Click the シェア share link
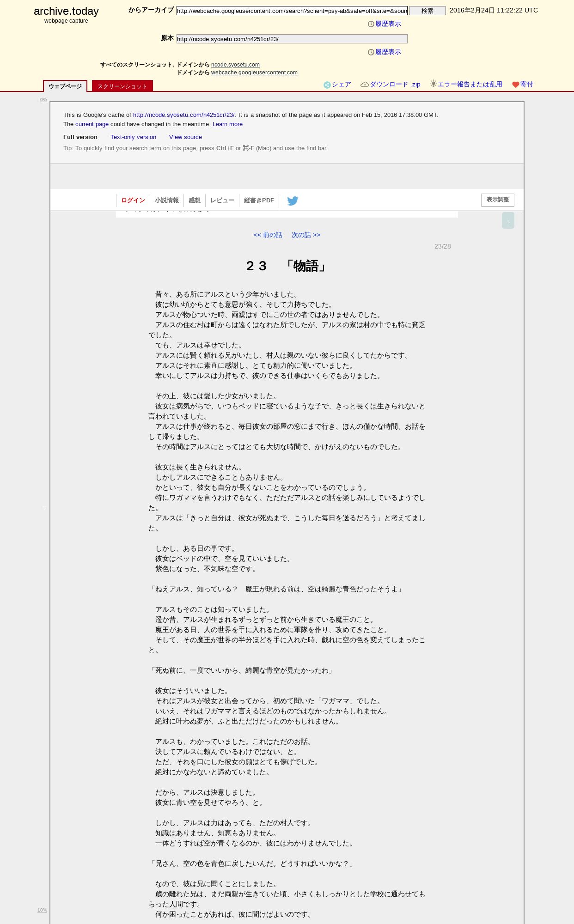The width and height of the screenshot is (574, 924). pyautogui.click(x=342, y=85)
